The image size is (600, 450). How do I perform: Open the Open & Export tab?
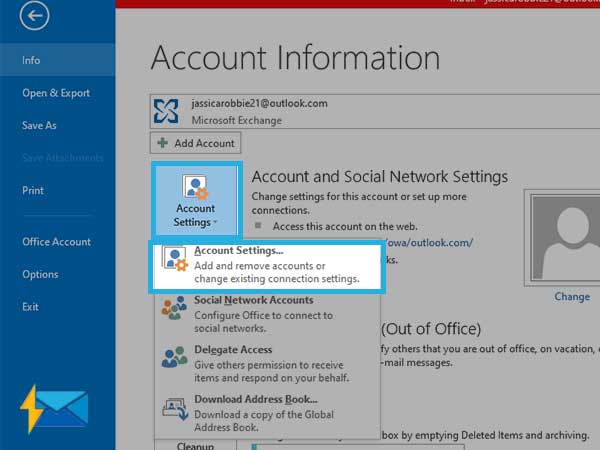57,93
